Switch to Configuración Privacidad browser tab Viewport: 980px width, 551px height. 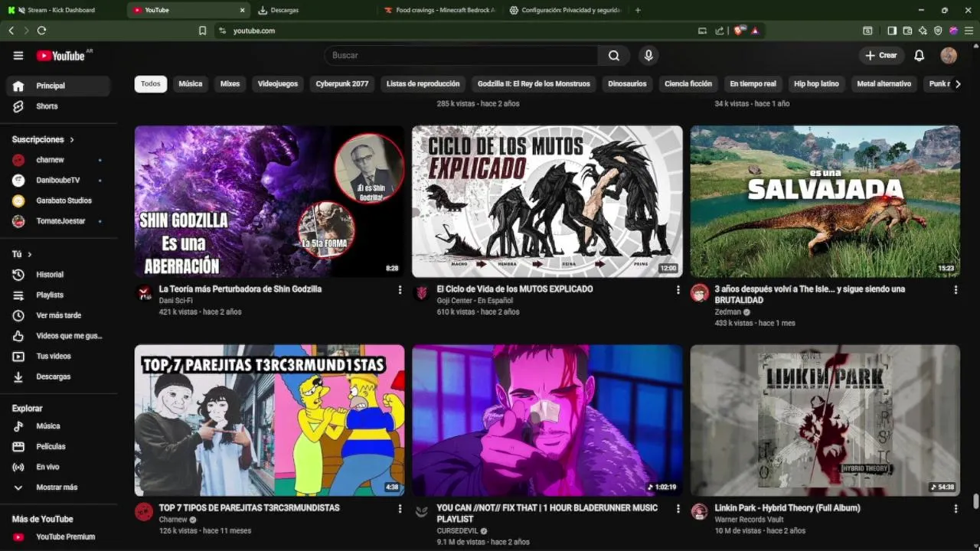click(565, 10)
